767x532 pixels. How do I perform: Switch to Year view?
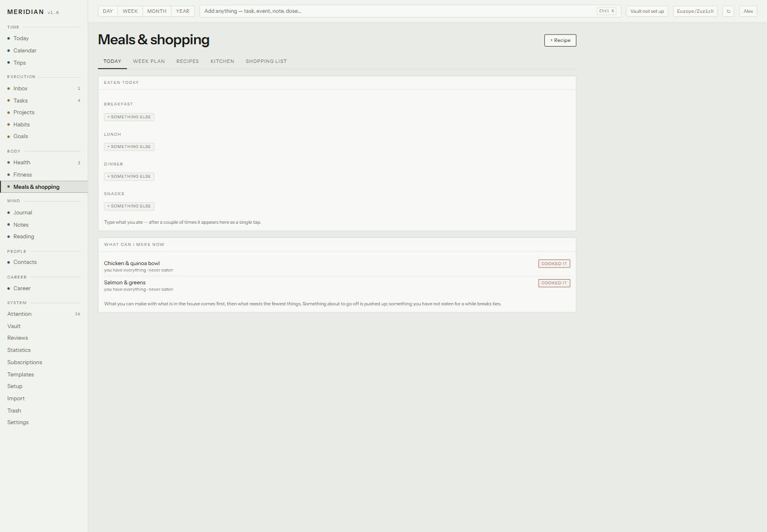(182, 11)
